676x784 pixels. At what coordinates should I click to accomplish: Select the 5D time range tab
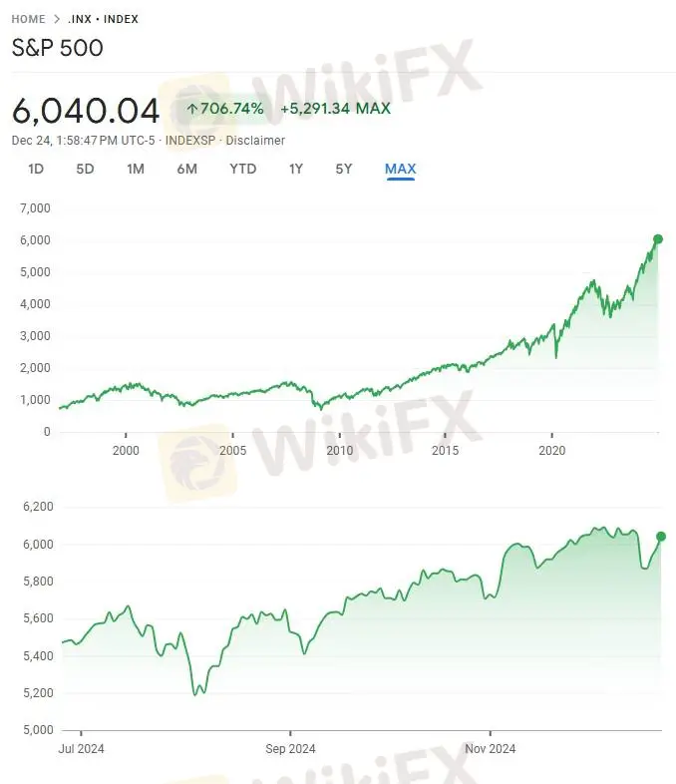tap(85, 169)
